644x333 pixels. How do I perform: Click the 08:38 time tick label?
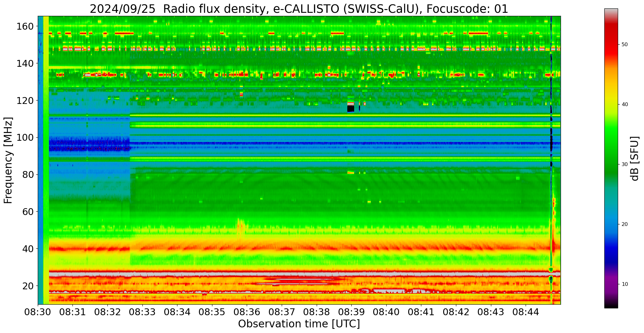click(x=317, y=312)
